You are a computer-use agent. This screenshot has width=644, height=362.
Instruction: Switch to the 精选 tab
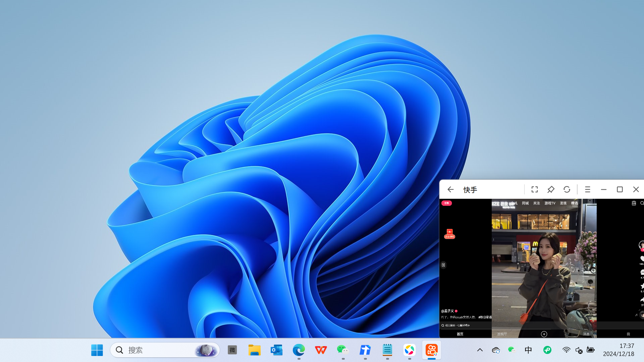point(575,203)
